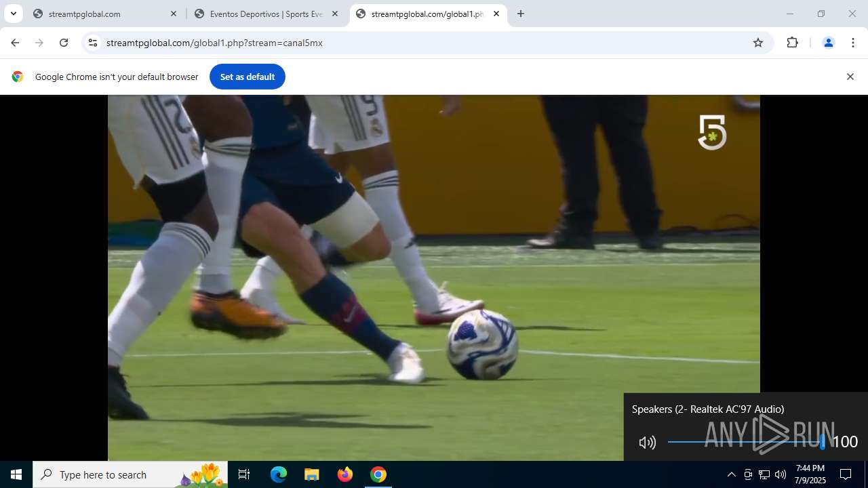Click the taskbar search box
Screen dimensions: 868x488
tap(130, 474)
